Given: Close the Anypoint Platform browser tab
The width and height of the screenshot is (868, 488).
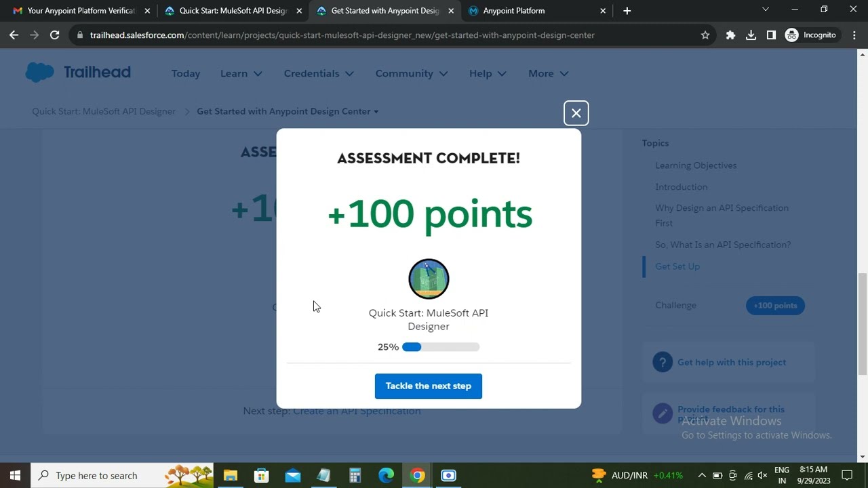Looking at the screenshot, I should tap(603, 11).
